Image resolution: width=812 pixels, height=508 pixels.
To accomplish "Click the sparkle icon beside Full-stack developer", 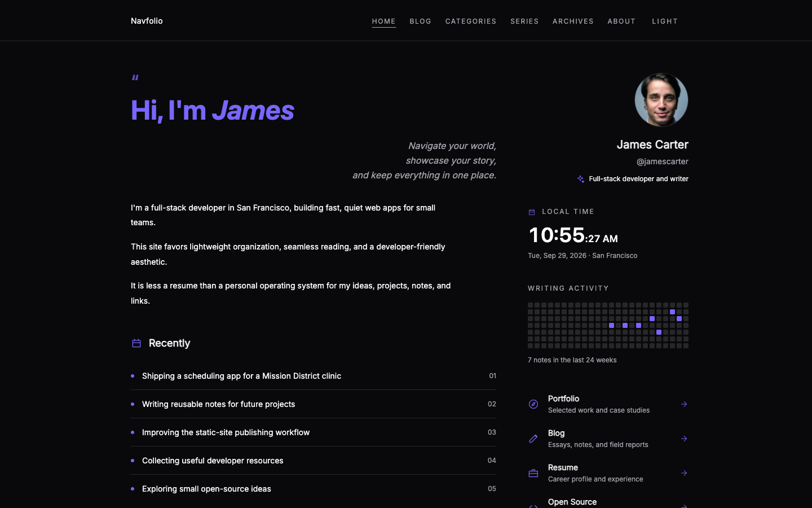I will pos(581,179).
